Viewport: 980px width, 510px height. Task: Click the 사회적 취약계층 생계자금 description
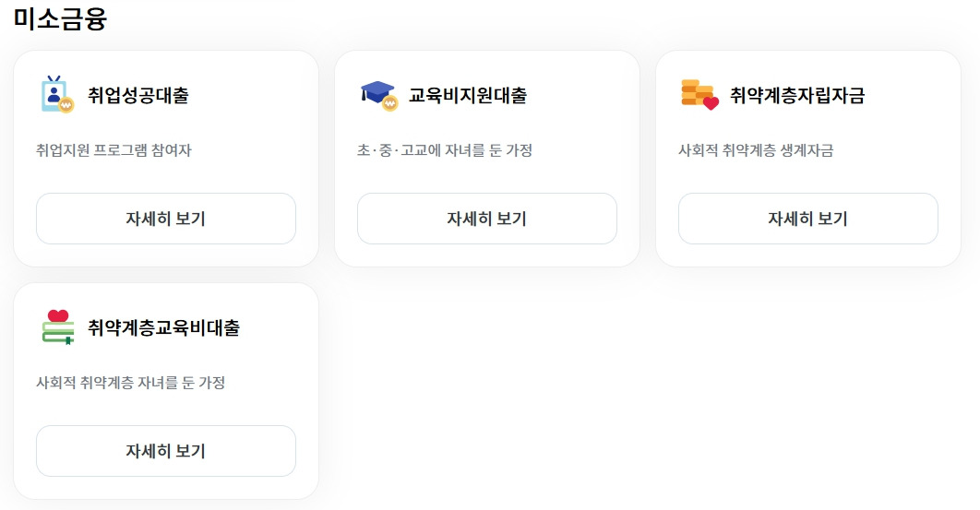pyautogui.click(x=756, y=150)
